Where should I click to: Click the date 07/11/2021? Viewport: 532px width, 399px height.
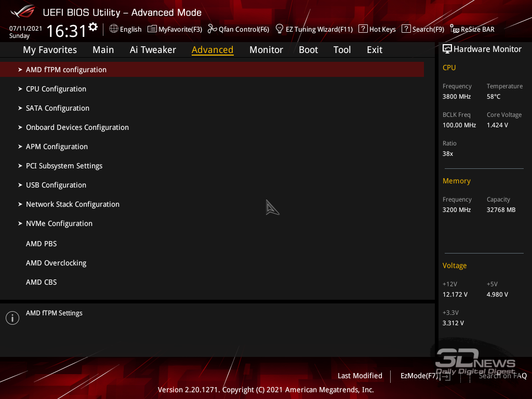coord(25,29)
